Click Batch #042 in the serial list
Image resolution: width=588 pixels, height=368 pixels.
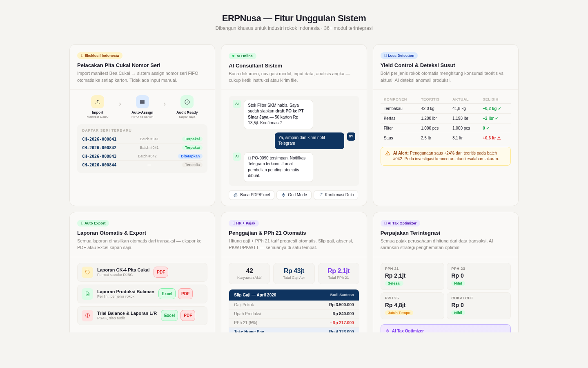click(x=147, y=156)
